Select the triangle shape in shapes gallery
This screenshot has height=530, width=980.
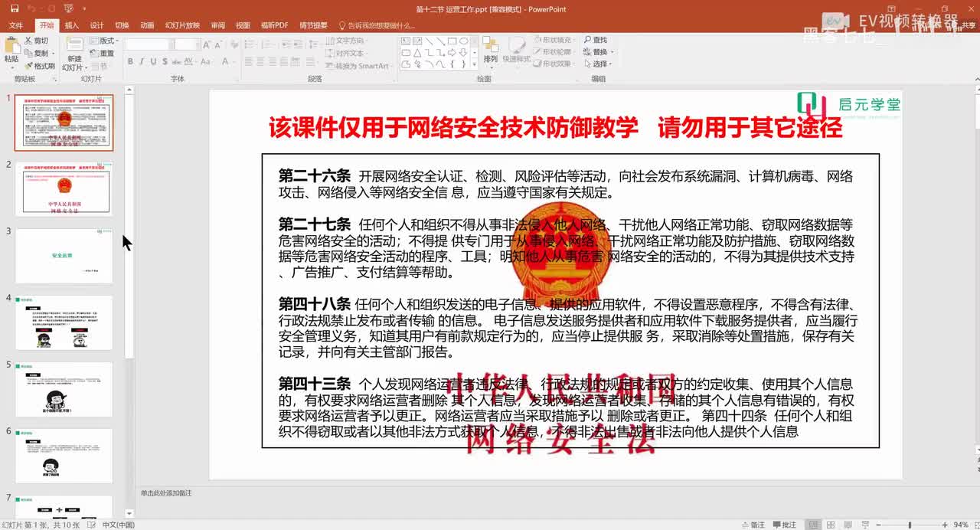point(417,53)
